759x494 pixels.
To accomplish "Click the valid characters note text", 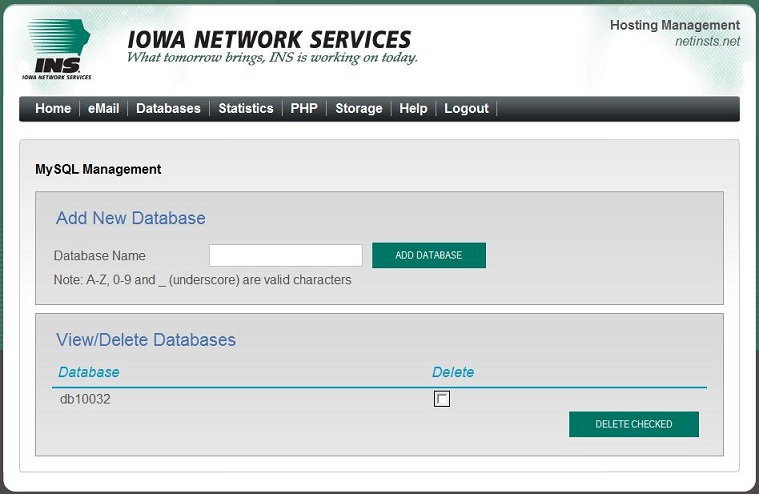I will (x=202, y=280).
